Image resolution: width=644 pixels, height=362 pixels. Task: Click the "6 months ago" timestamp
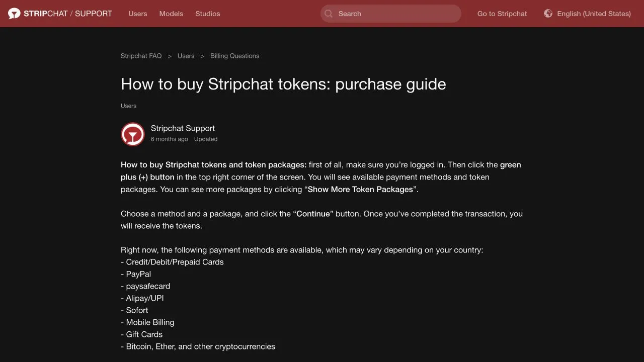coord(170,139)
